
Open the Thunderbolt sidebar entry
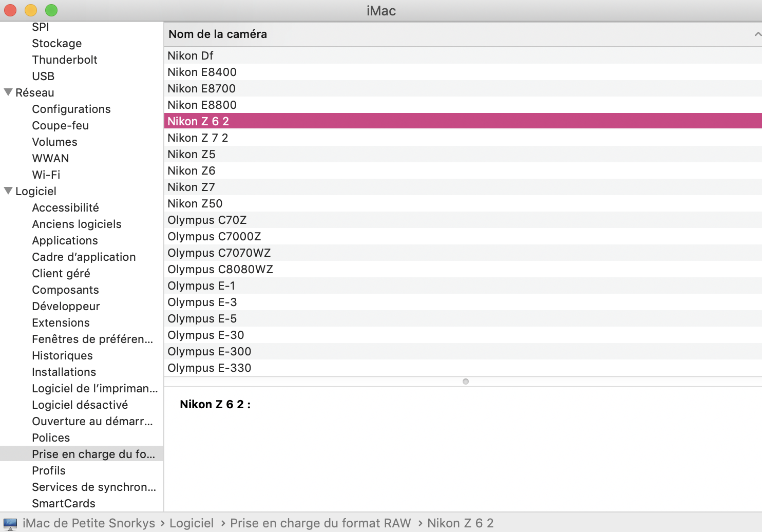(65, 60)
